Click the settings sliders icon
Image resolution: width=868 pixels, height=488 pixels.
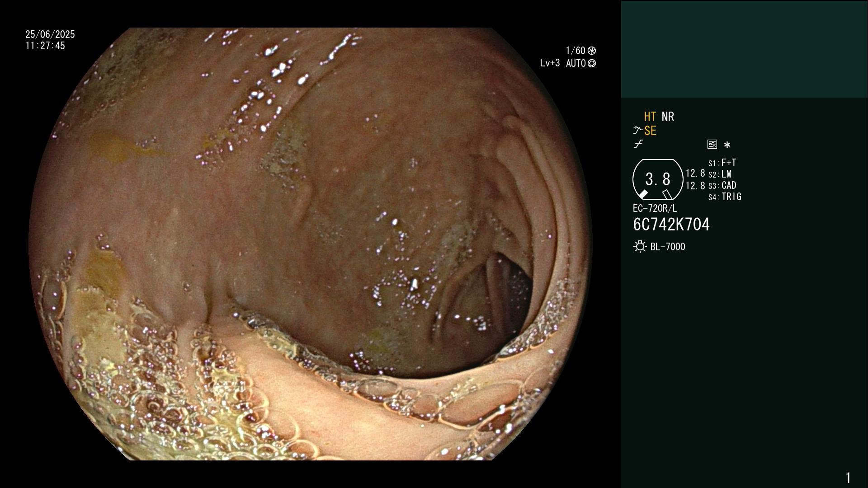[x=712, y=144]
